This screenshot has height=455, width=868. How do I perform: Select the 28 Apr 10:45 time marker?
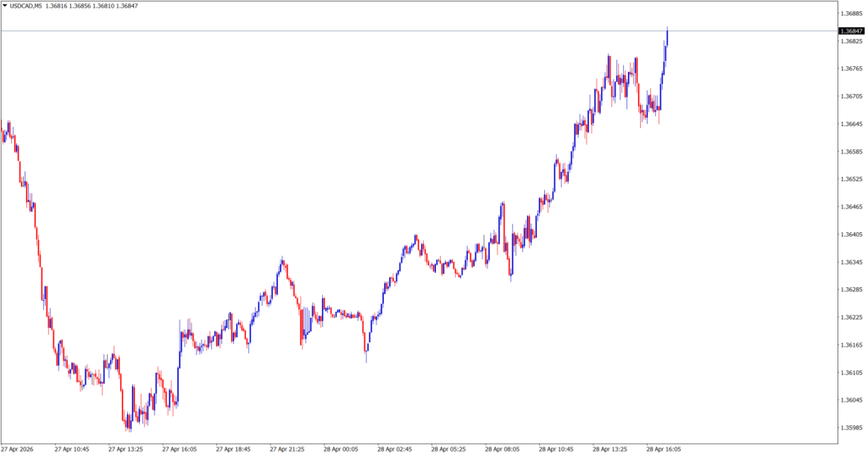coord(558,449)
